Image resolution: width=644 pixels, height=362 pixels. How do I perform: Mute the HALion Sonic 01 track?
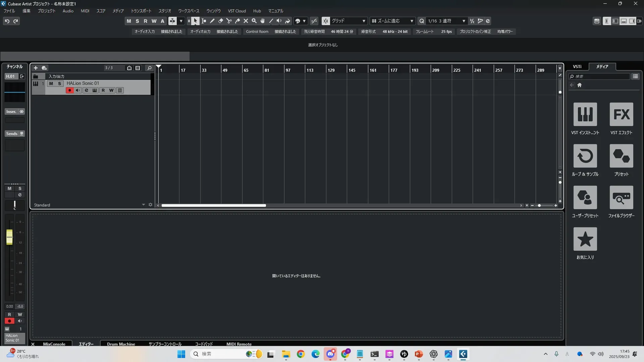tap(51, 83)
